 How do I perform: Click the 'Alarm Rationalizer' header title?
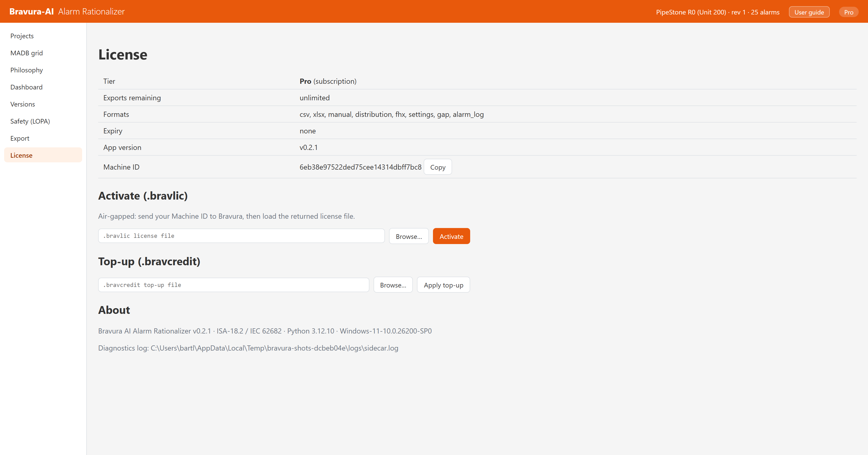(x=91, y=11)
